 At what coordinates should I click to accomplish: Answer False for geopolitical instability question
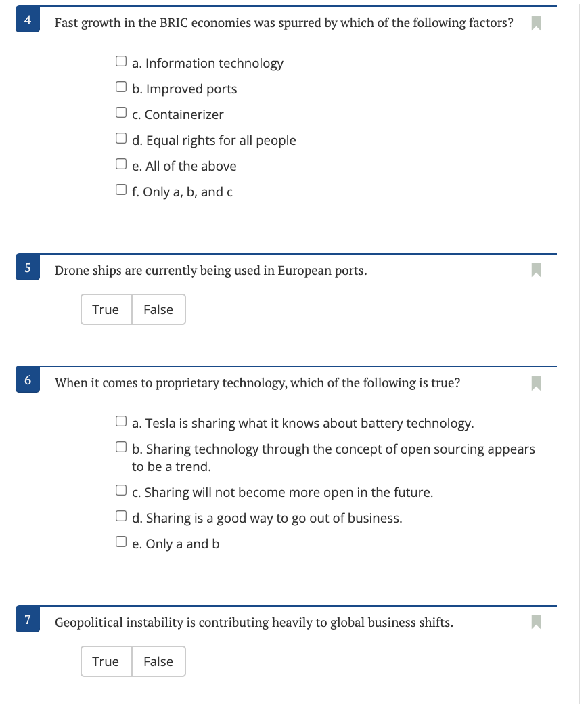pyautogui.click(x=158, y=661)
